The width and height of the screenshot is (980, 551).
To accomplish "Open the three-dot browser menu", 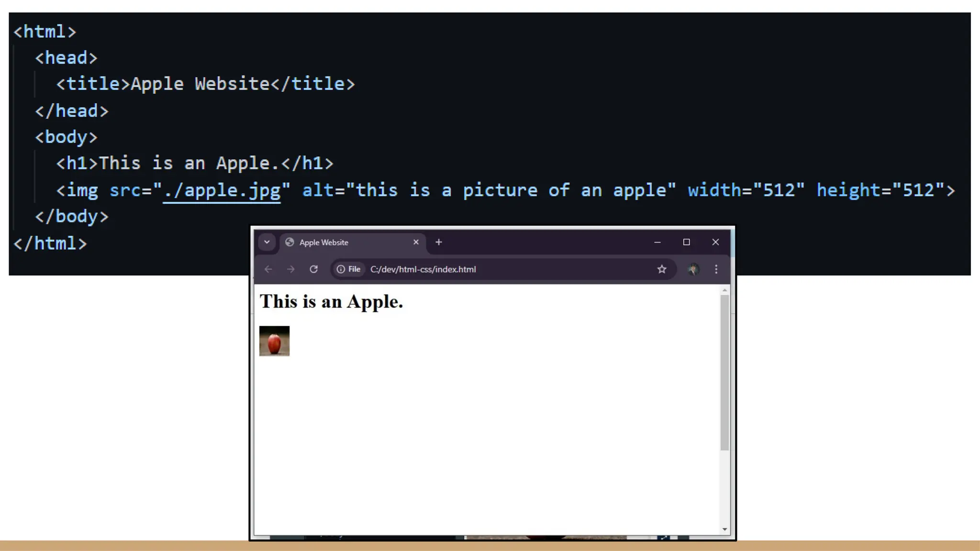I will 716,269.
